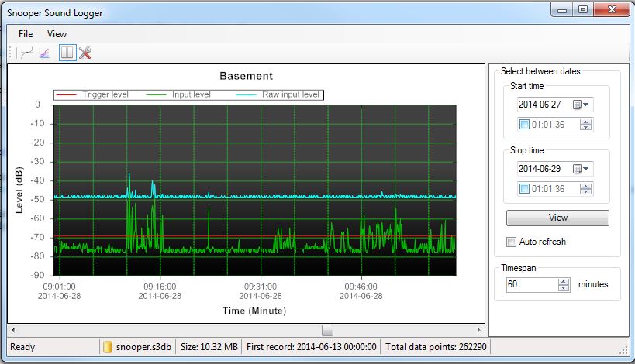Click the Timespan minutes spinner arrows
Screen dimensions: 635x364
[x=564, y=285]
